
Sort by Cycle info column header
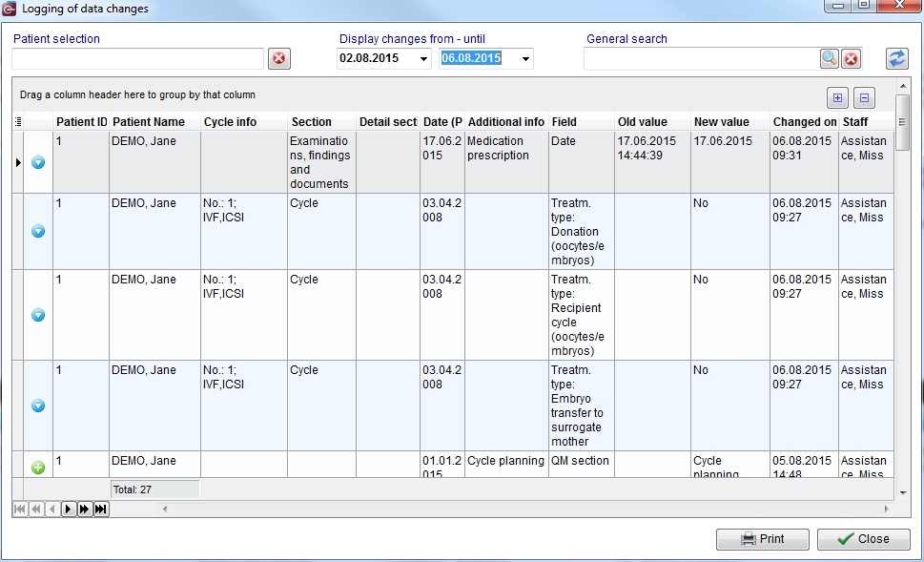pyautogui.click(x=244, y=122)
